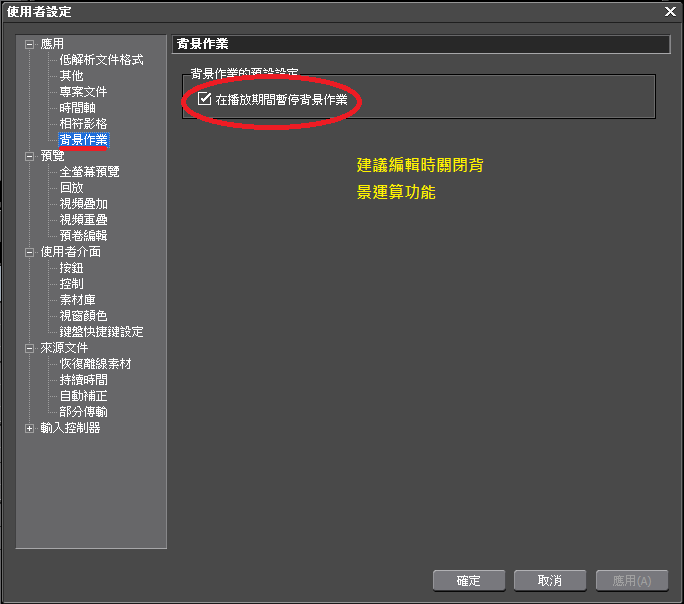Open 自動補正 settings
The width and height of the screenshot is (684, 604).
click(x=83, y=396)
